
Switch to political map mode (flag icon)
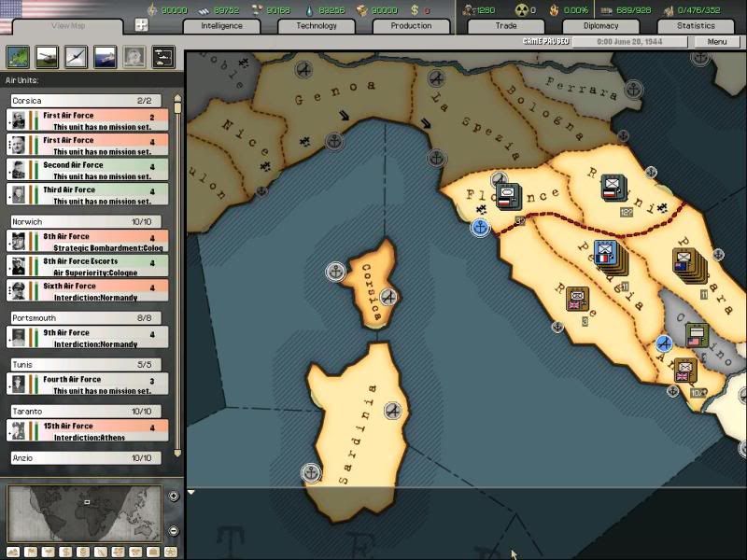point(31,552)
